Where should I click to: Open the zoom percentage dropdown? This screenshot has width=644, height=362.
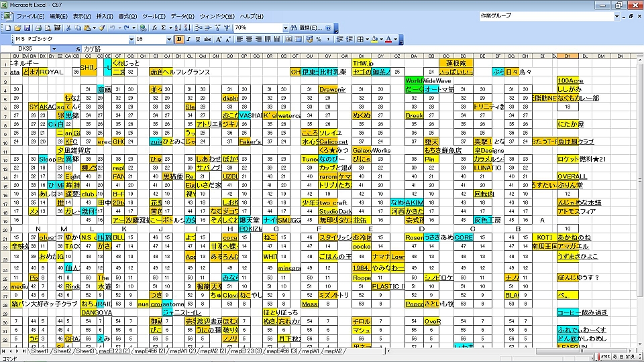(286, 28)
